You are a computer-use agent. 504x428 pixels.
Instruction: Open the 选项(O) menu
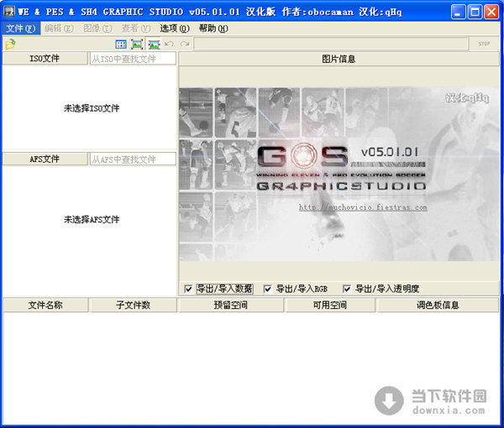coord(175,29)
